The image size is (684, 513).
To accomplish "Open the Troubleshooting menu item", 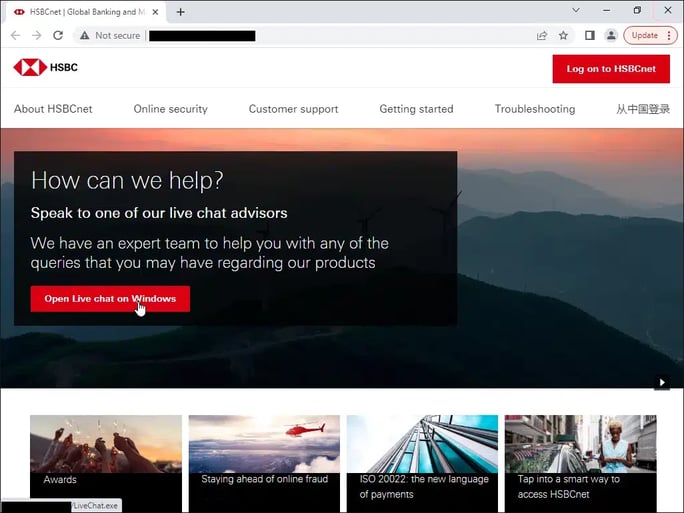I will 534,109.
